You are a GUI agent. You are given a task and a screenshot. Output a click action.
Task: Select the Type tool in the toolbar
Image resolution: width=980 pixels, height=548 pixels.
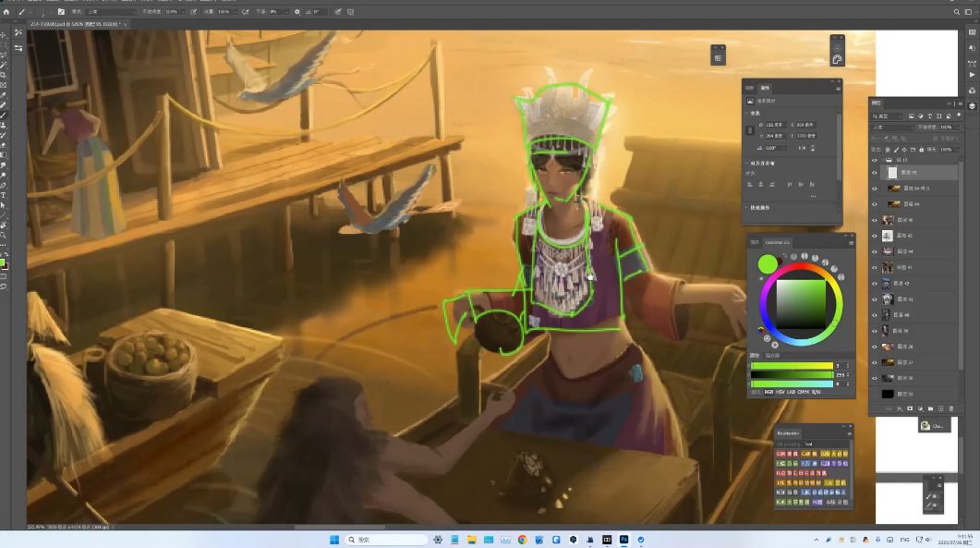pyautogui.click(x=4, y=195)
